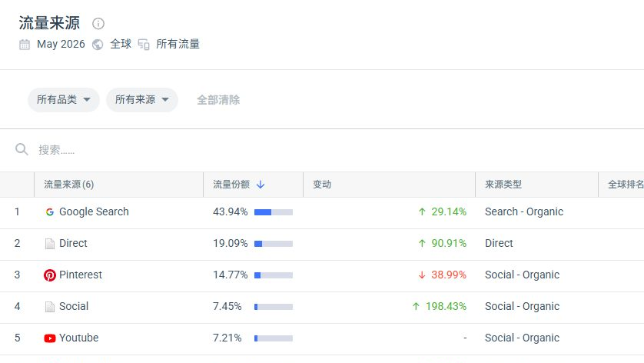Click the Direct row page icon
Viewport: 644px width, 363px height.
tap(50, 244)
